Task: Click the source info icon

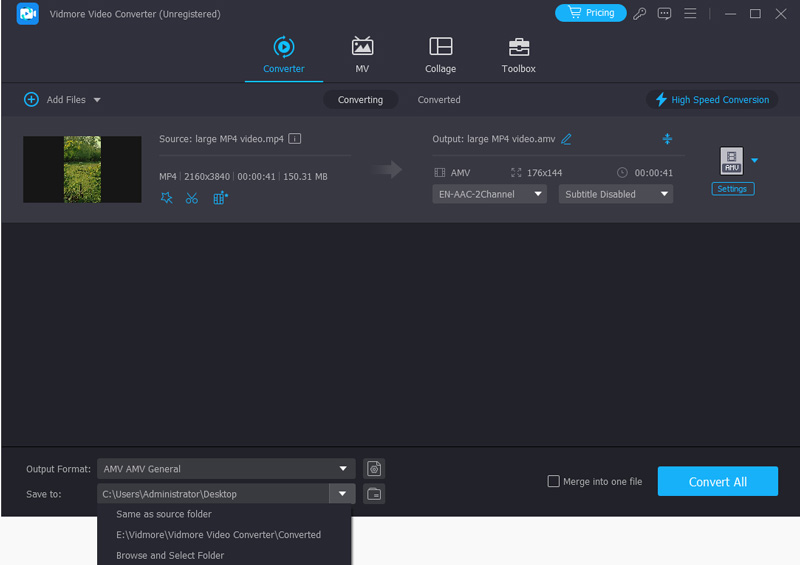Action: (x=295, y=139)
